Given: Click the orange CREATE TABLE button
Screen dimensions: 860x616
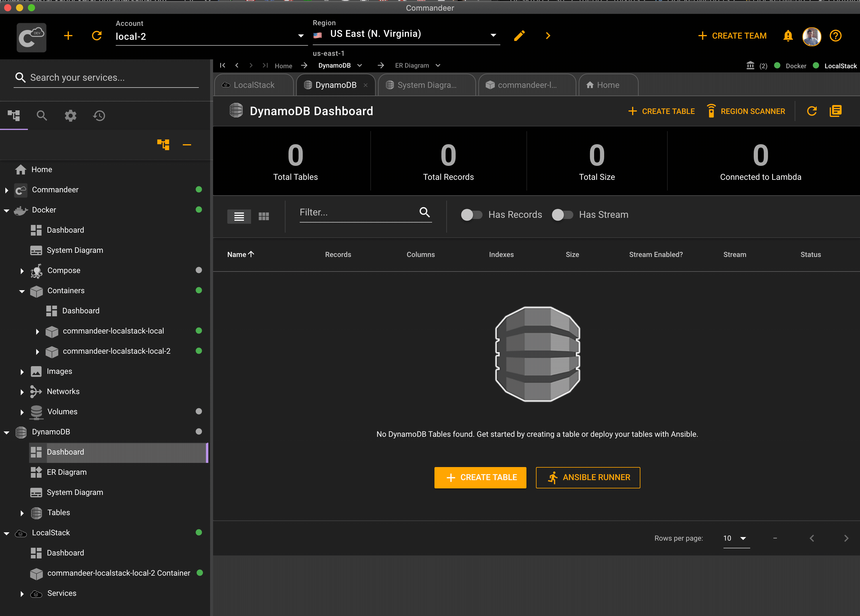Looking at the screenshot, I should click(480, 477).
